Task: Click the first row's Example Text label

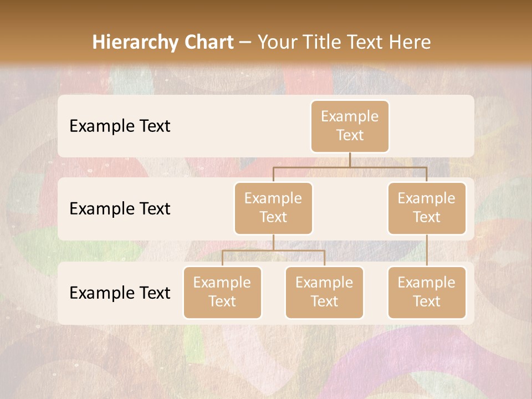Action: [120, 126]
